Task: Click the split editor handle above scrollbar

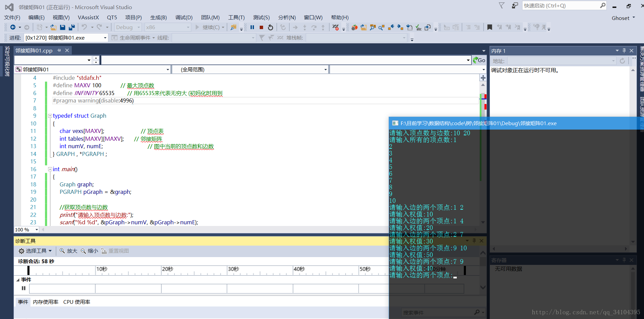Action: [x=483, y=78]
